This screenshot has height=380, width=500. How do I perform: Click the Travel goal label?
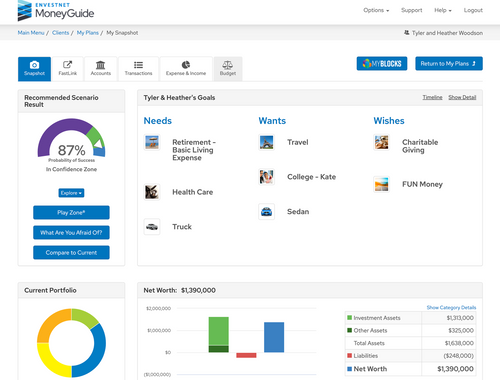tap(298, 142)
